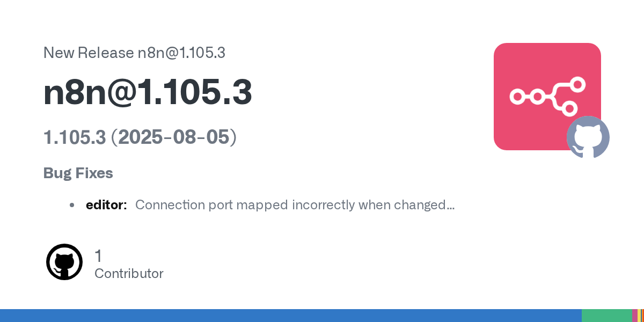Open the n8n@1.105.3 release title
The height and width of the screenshot is (322, 644).
pyautogui.click(x=148, y=93)
